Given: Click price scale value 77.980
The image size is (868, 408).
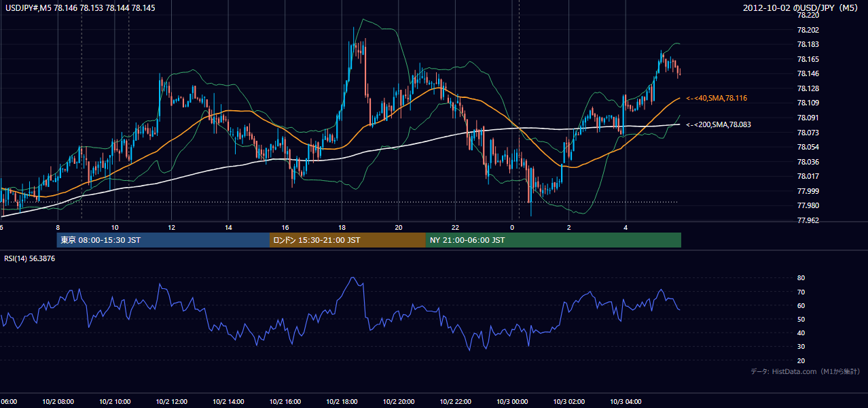Looking at the screenshot, I should pos(808,205).
